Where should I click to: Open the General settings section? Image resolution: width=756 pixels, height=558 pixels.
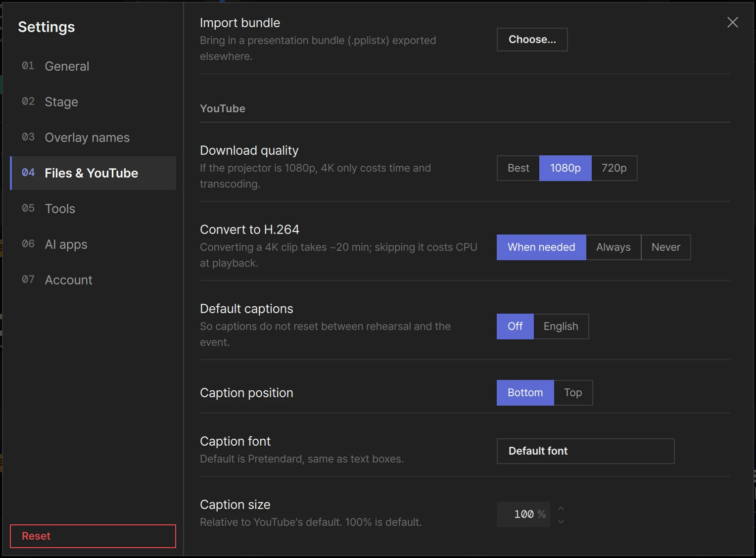tap(93, 66)
